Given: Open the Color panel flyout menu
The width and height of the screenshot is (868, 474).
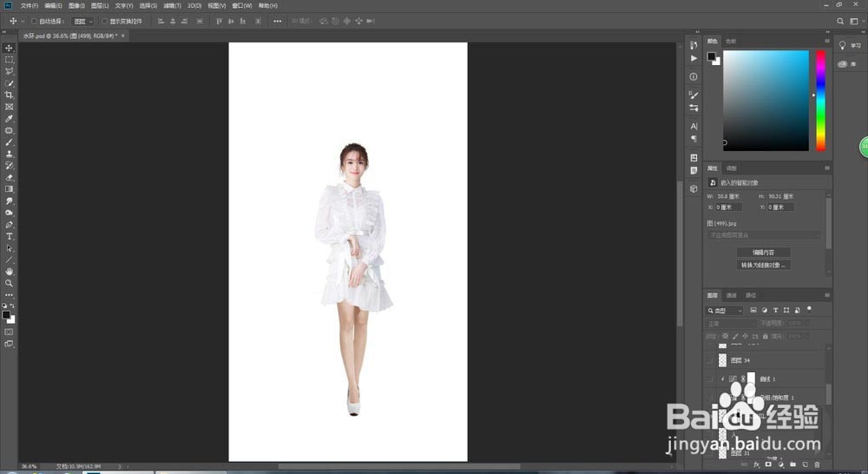Looking at the screenshot, I should 827,41.
